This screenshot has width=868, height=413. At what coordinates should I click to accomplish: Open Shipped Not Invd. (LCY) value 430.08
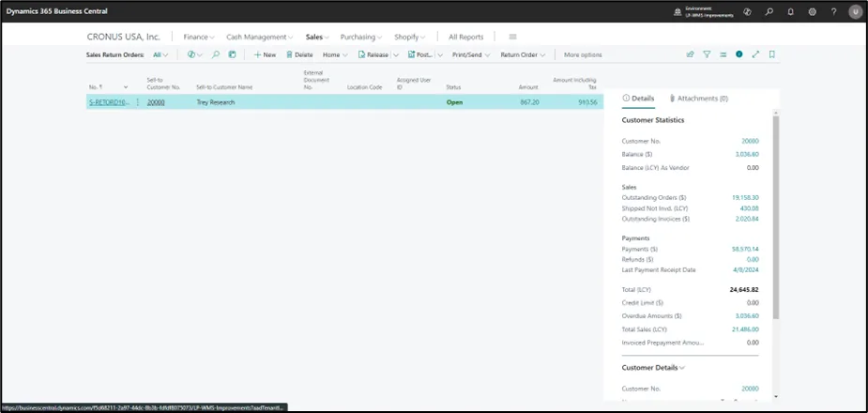750,208
